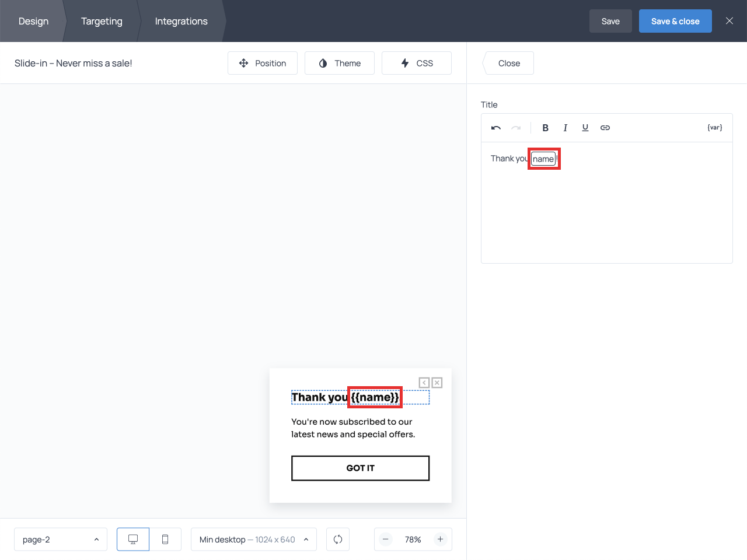Toggle bold formatting in title editor

point(545,128)
